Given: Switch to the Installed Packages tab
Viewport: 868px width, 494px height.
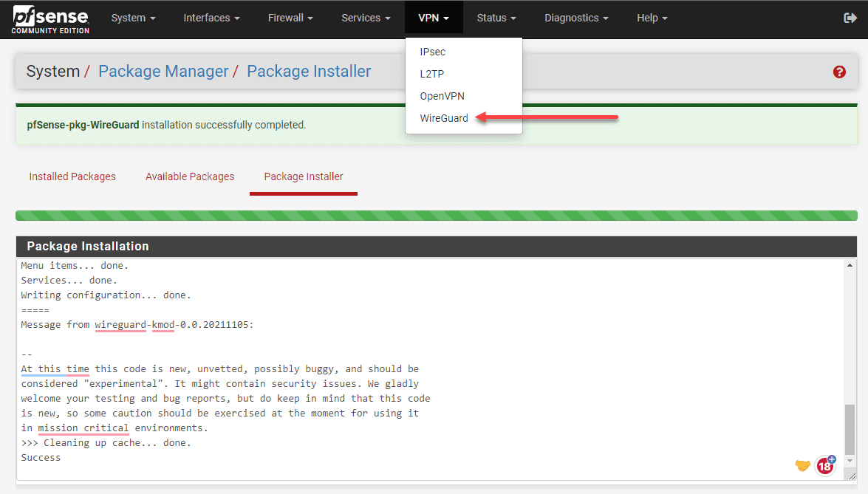Looking at the screenshot, I should click(72, 176).
